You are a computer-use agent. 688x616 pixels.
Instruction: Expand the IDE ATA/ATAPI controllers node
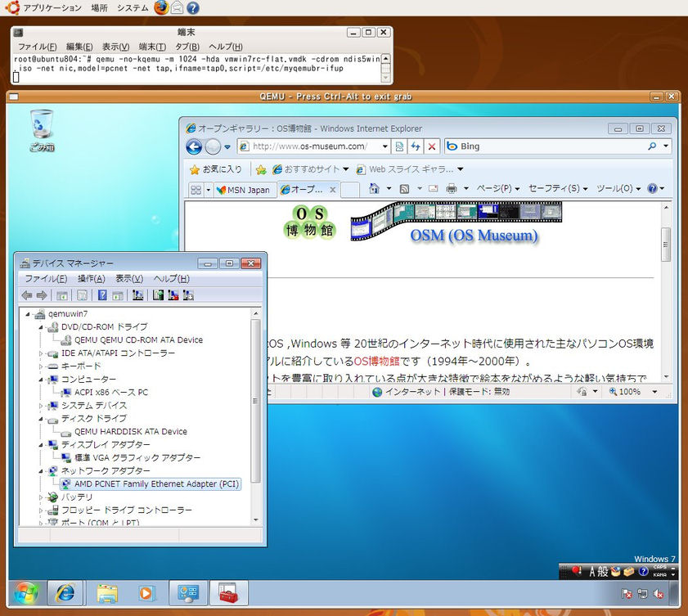pos(40,353)
